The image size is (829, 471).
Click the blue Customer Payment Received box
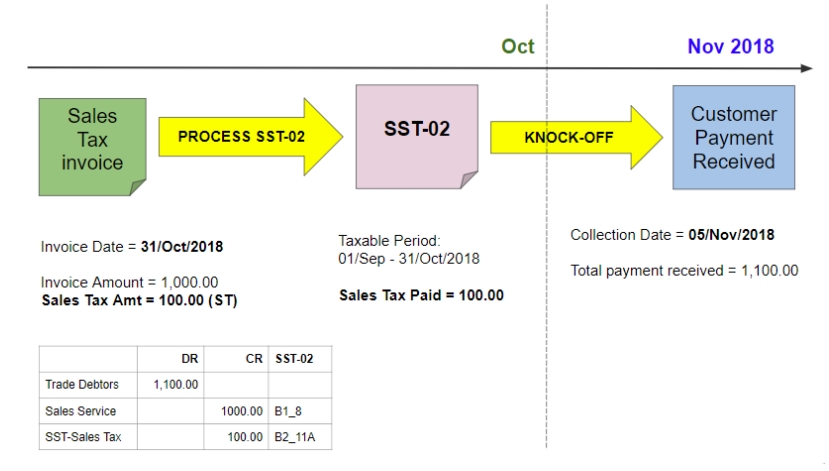coord(733,137)
